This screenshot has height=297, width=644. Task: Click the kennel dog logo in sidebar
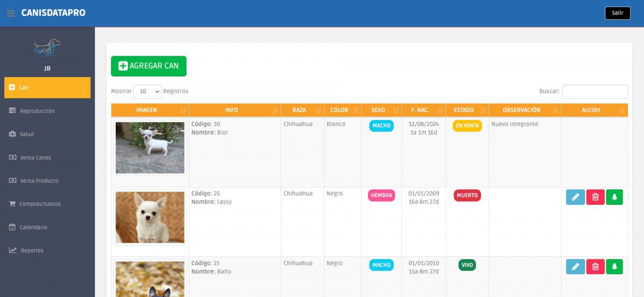(47, 48)
